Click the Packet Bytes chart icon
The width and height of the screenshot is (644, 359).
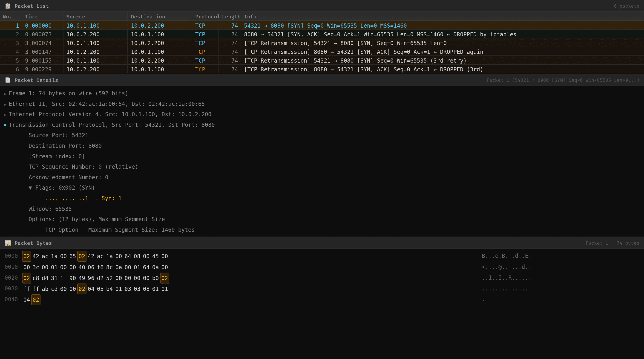coord(8,243)
